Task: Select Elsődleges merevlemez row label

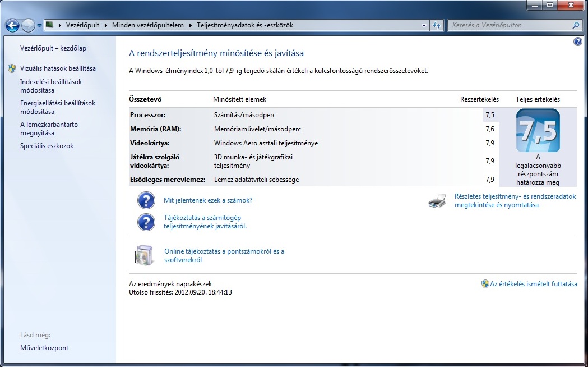Action: pyautogui.click(x=168, y=180)
